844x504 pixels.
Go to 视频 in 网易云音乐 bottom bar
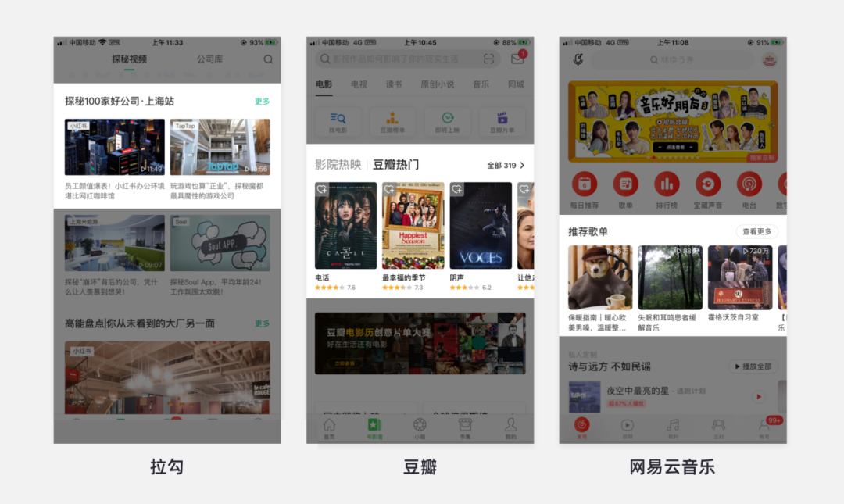click(627, 428)
